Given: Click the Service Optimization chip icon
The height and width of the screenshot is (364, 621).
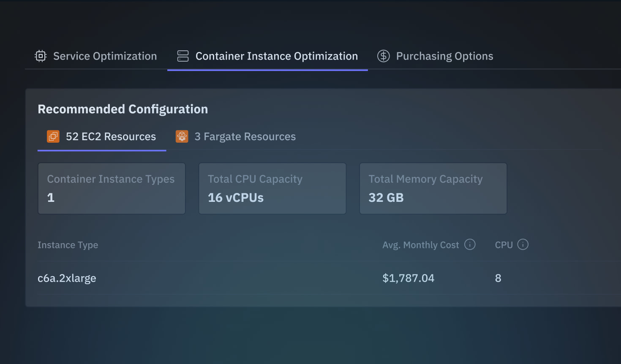Looking at the screenshot, I should click(41, 56).
